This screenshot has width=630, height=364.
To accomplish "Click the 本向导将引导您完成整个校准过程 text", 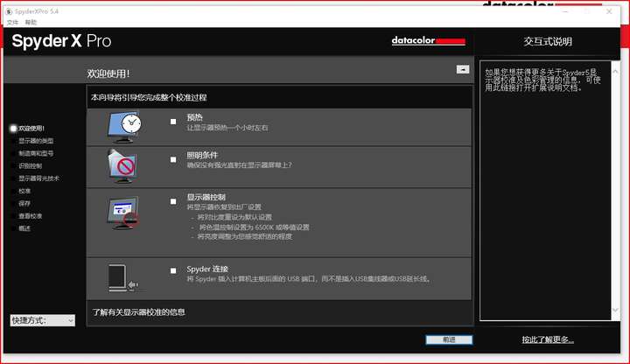I will (x=149, y=97).
